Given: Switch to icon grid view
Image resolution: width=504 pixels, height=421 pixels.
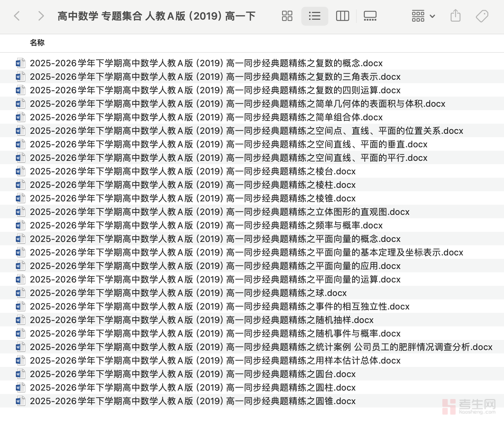Looking at the screenshot, I should click(x=287, y=16).
